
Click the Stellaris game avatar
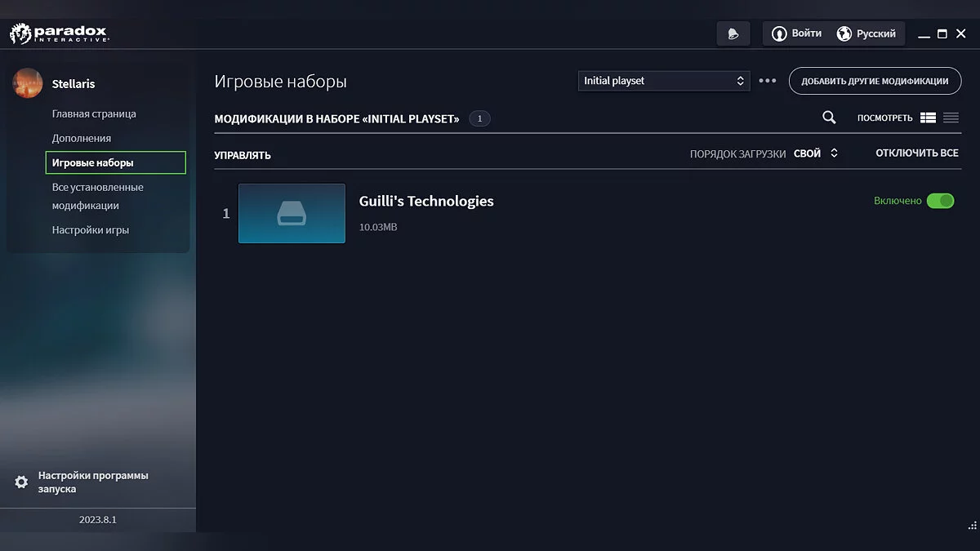pyautogui.click(x=28, y=83)
